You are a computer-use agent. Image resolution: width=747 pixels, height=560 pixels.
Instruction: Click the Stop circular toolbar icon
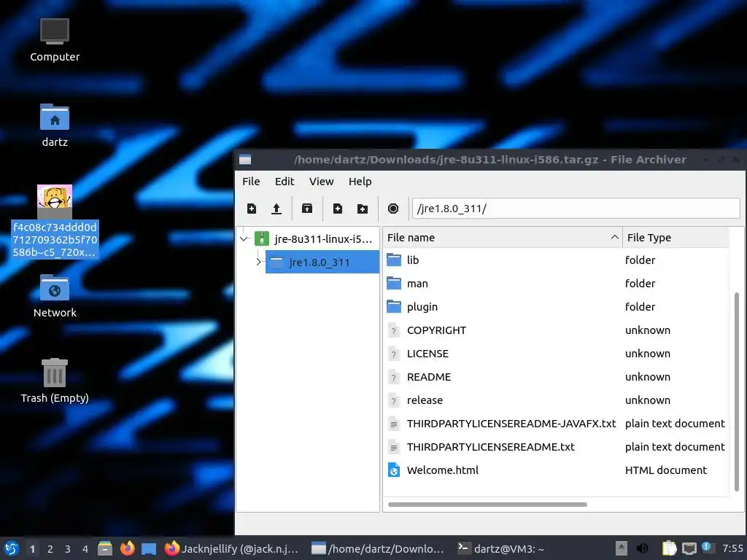[x=393, y=209]
